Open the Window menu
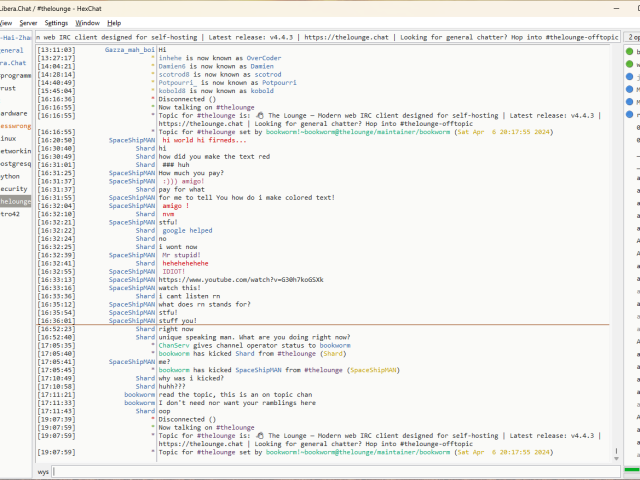640x480 pixels. (x=87, y=22)
